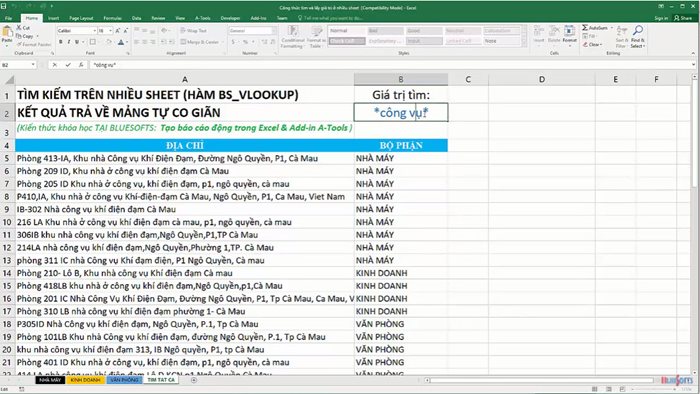Image resolution: width=700 pixels, height=394 pixels.
Task: Select the Normal cell style
Action: pyautogui.click(x=347, y=31)
